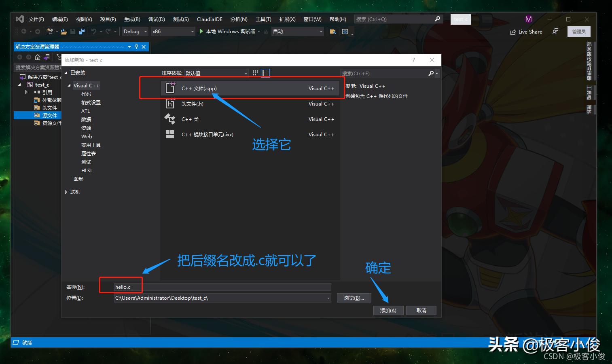Click the hello.c name input field
This screenshot has height=364, width=612.
pyautogui.click(x=222, y=286)
